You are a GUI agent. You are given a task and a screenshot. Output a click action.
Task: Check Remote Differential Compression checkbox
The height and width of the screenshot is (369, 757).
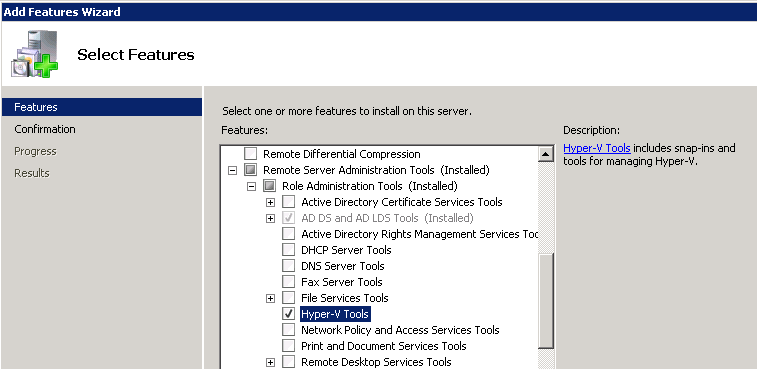tap(251, 154)
